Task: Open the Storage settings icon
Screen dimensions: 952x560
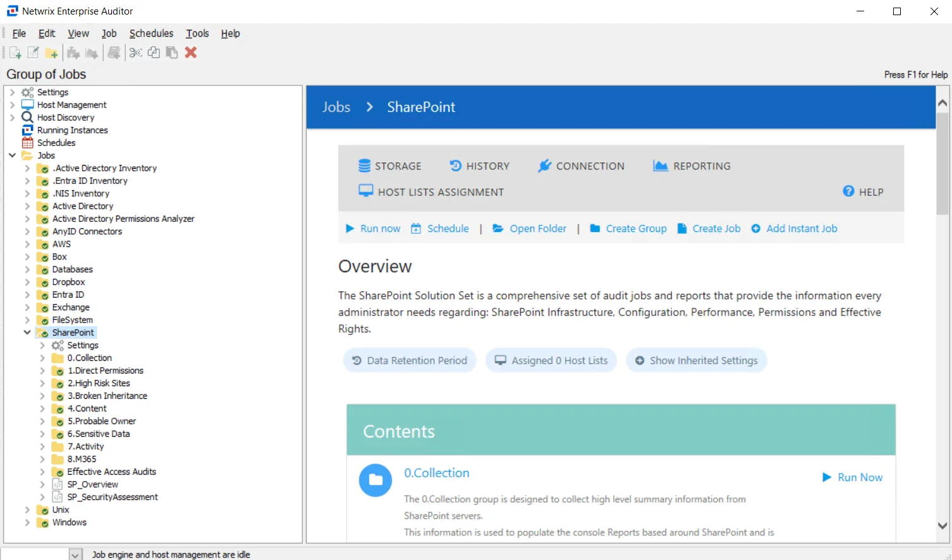Action: (364, 166)
